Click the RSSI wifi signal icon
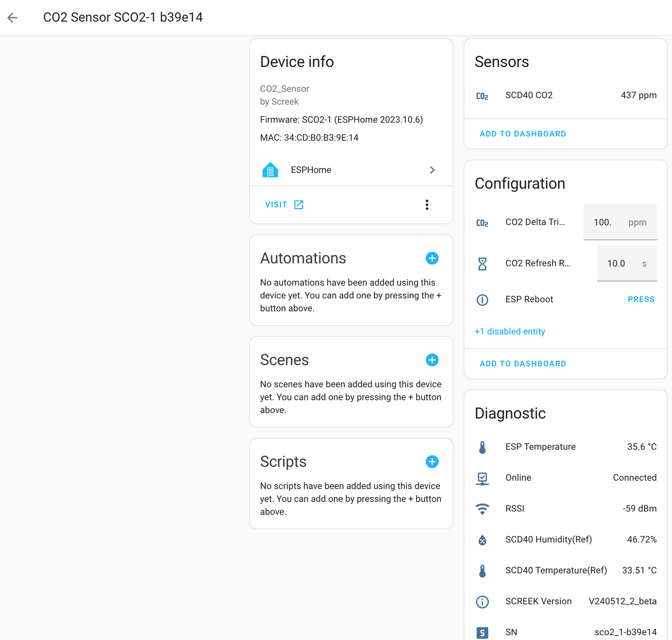672x640 pixels. (x=482, y=508)
